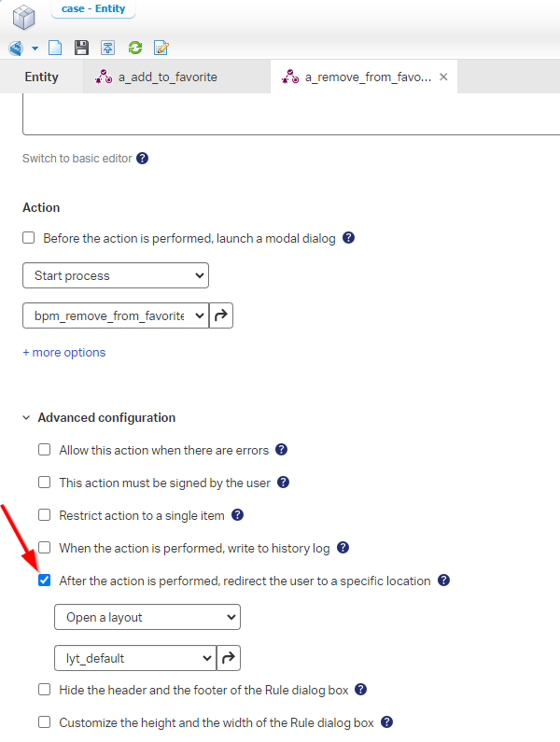
Task: Enable 'Before the action is performed, launch a modal dialog'
Action: [29, 238]
